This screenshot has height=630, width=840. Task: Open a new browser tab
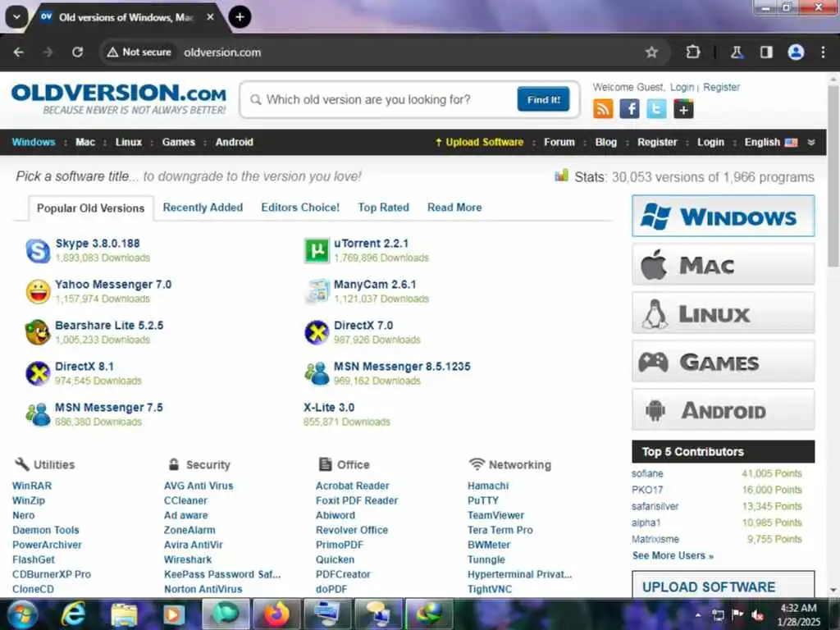click(x=240, y=17)
